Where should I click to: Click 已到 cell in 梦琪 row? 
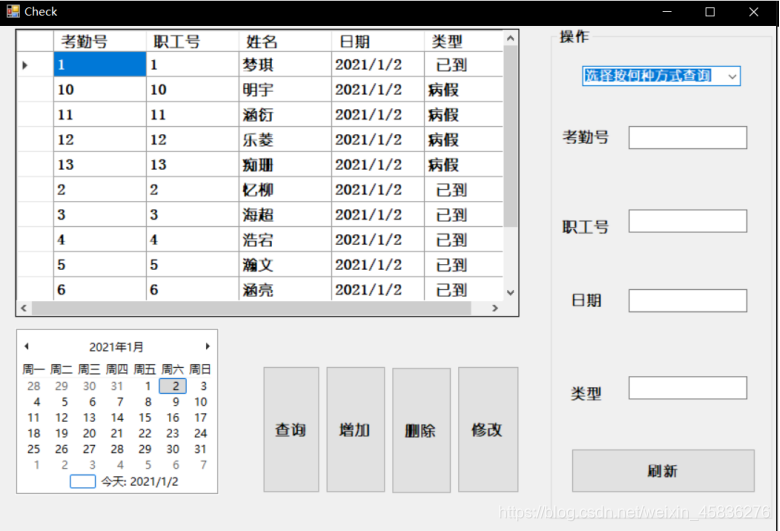pyautogui.click(x=464, y=65)
